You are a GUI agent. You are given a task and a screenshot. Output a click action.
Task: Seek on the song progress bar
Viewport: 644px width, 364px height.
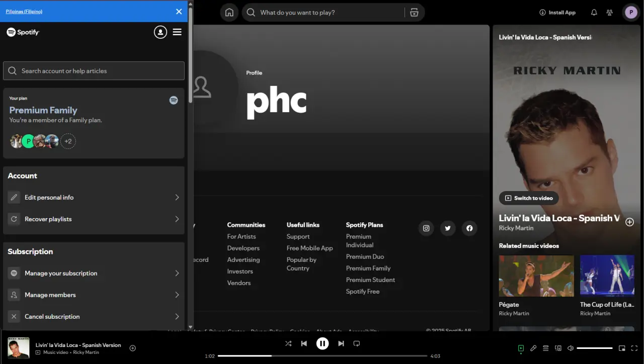point(323,356)
